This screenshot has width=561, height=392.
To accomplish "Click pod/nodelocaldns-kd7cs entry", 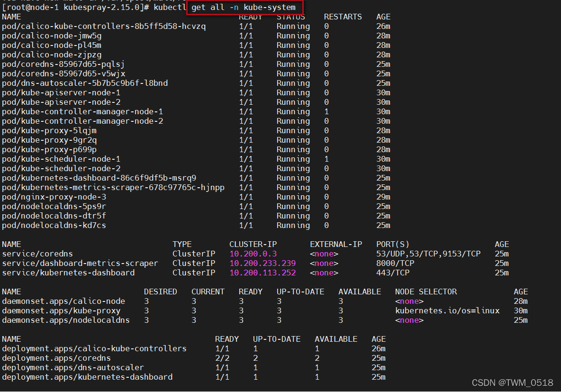I will click(x=54, y=226).
